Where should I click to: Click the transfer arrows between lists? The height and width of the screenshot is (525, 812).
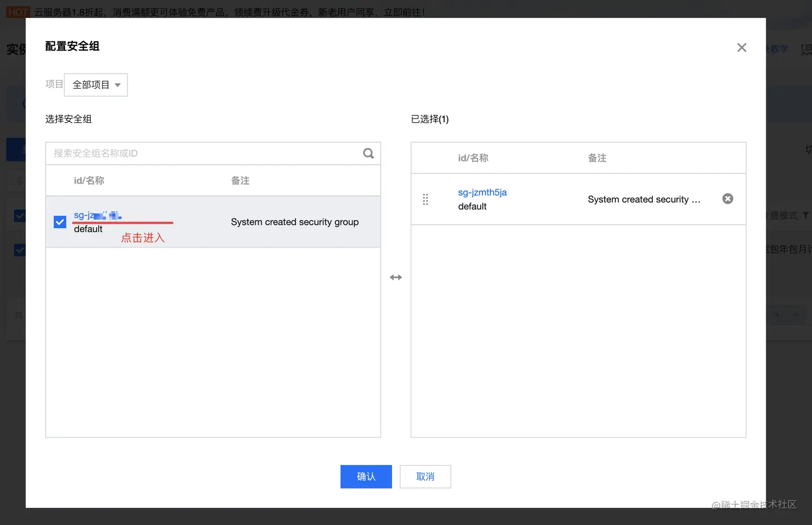pyautogui.click(x=396, y=278)
